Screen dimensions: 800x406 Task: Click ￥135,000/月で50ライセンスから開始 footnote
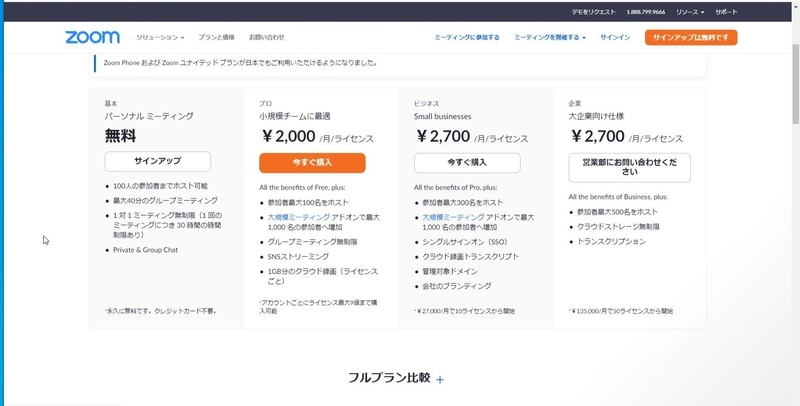click(621, 311)
